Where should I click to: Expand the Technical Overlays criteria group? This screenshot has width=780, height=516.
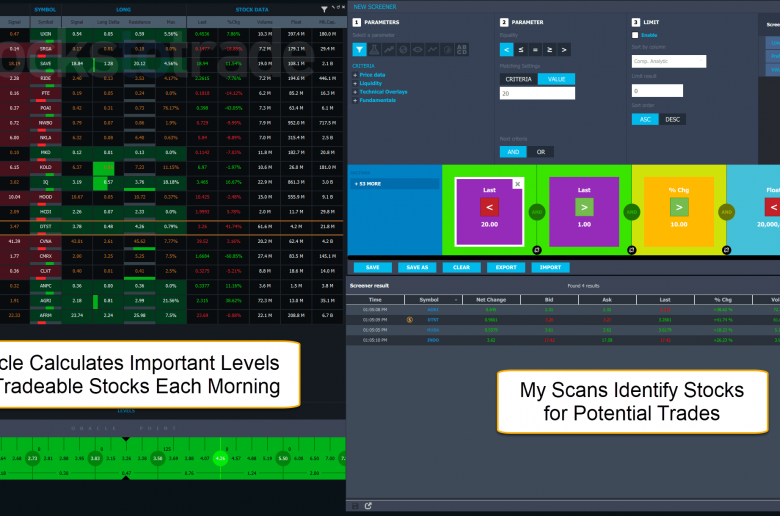pyautogui.click(x=384, y=90)
